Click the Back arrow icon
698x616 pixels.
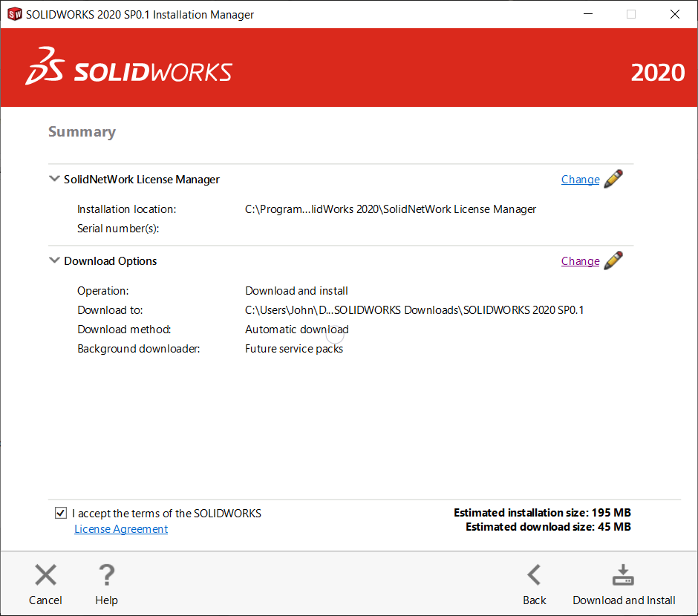point(534,574)
